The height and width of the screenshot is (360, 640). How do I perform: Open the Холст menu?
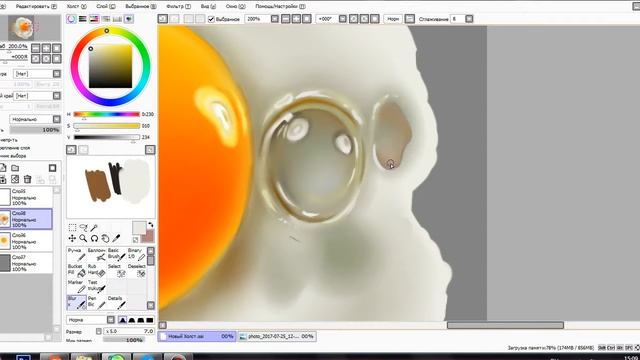[x=77, y=6]
